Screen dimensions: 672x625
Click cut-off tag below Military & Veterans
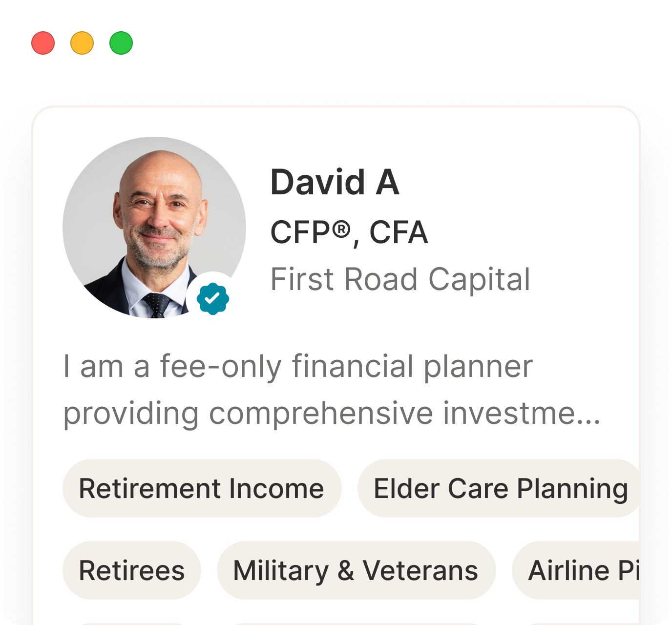pos(356,624)
